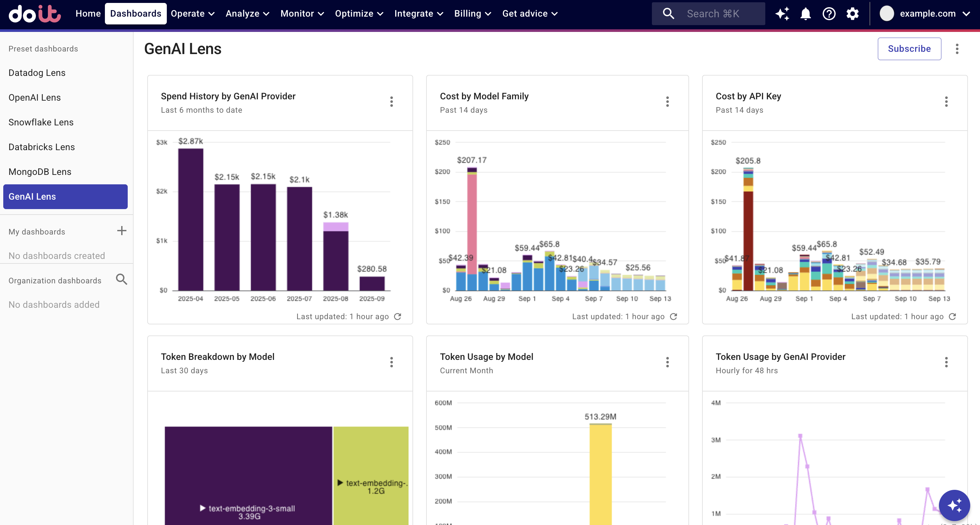The width and height of the screenshot is (980, 525).
Task: Click the Token Usage by Model title
Action: pos(486,357)
